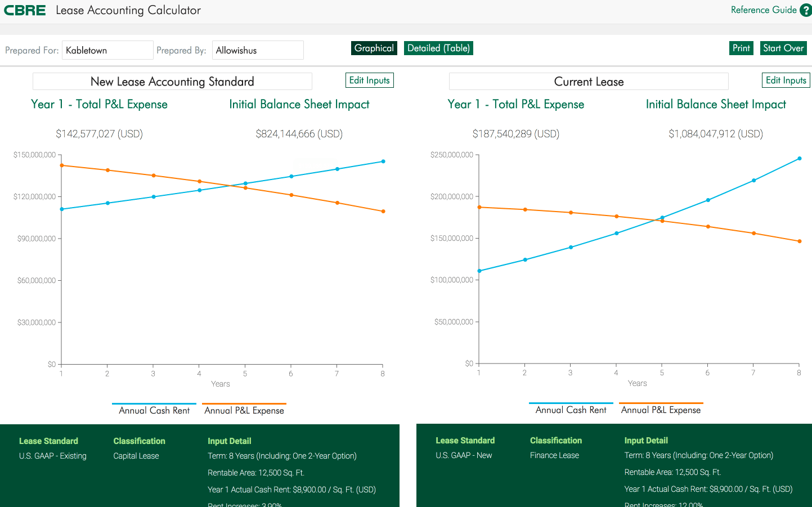Click the $1,084,047,912 (USD) value
Viewport: 812px width, 507px height.
pyautogui.click(x=716, y=134)
